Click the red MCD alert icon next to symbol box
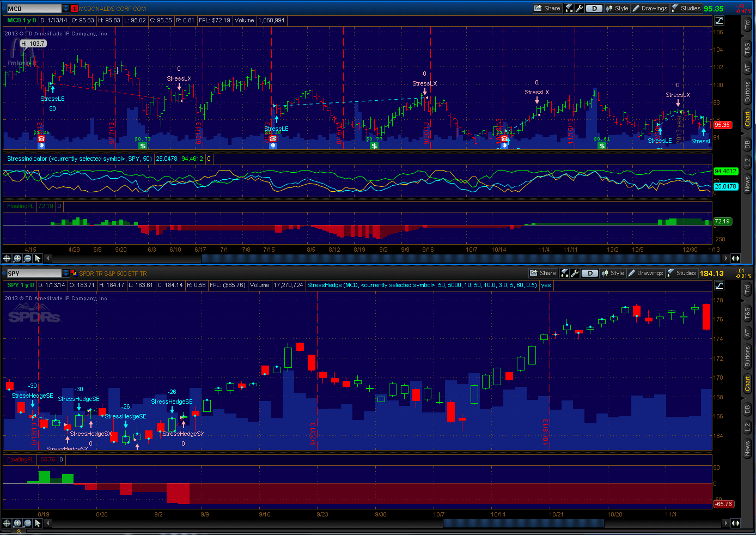 [75, 9]
